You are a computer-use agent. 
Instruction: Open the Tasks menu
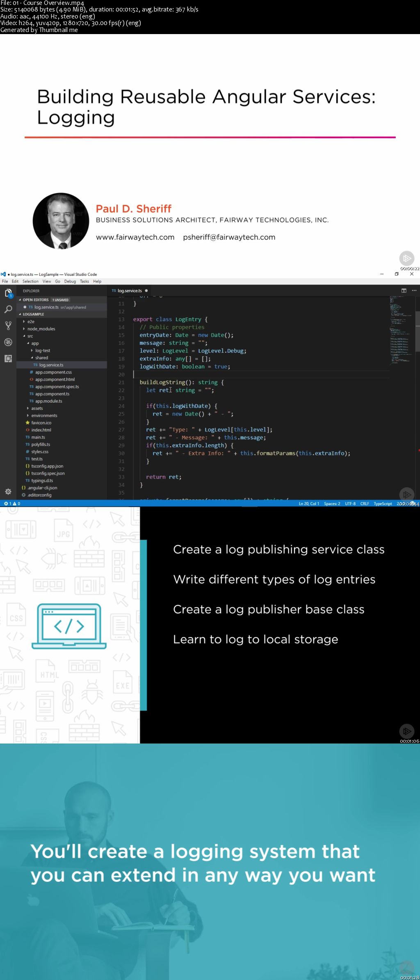pyautogui.click(x=84, y=281)
